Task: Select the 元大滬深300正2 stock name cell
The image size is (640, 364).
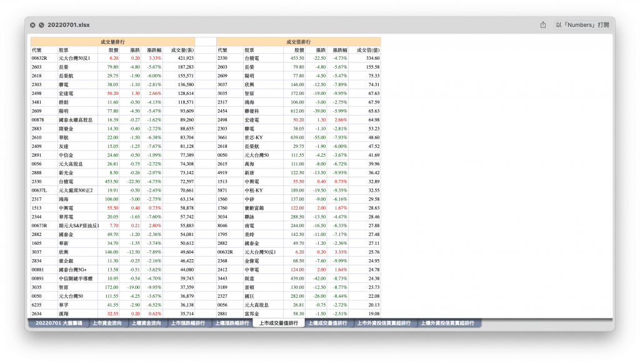Action: pos(77,190)
